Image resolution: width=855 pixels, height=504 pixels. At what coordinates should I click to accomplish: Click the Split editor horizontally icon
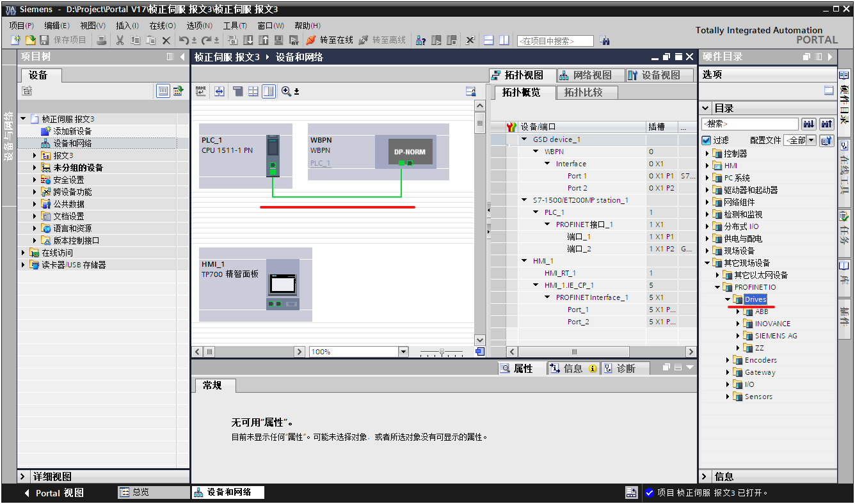[x=489, y=40]
